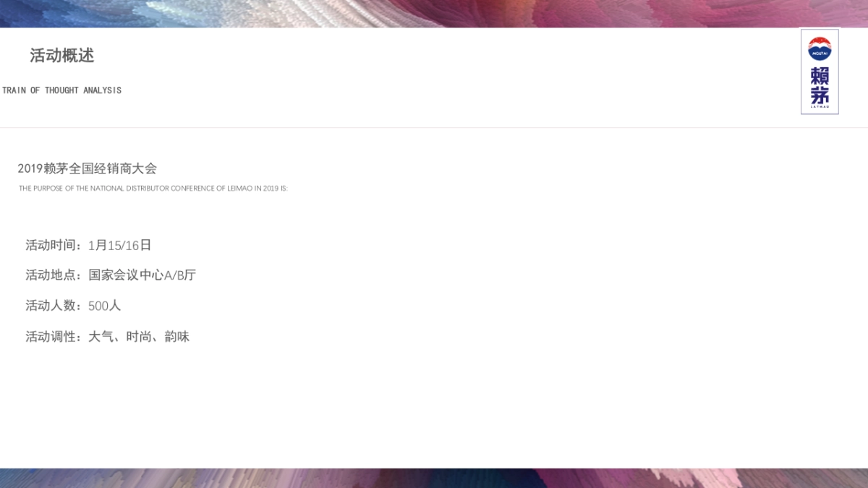Viewport: 868px width, 488px height.
Task: Select the 活动概述 slide title
Action: click(62, 56)
